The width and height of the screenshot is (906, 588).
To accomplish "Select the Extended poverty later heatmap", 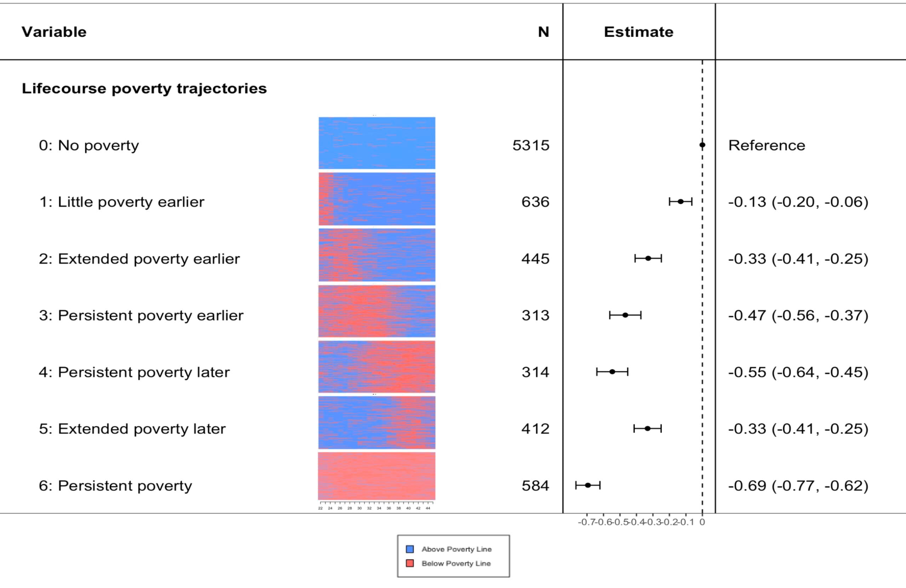I will click(377, 423).
